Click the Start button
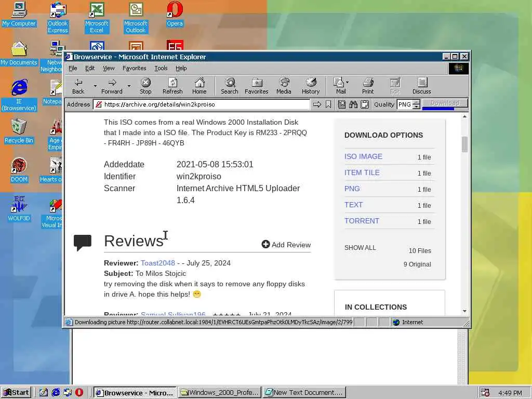 (x=16, y=393)
